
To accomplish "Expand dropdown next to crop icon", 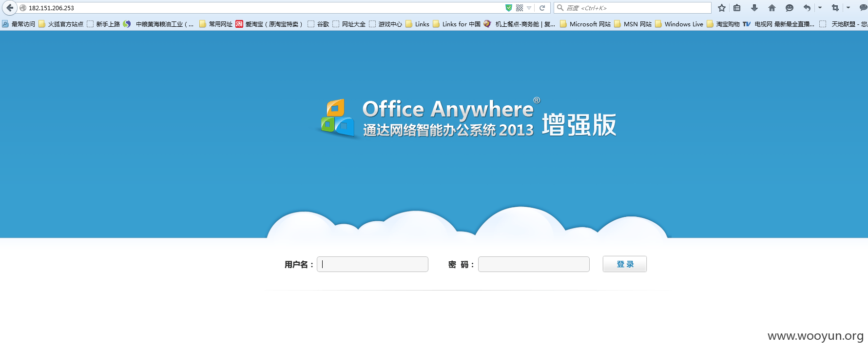I will click(x=848, y=8).
